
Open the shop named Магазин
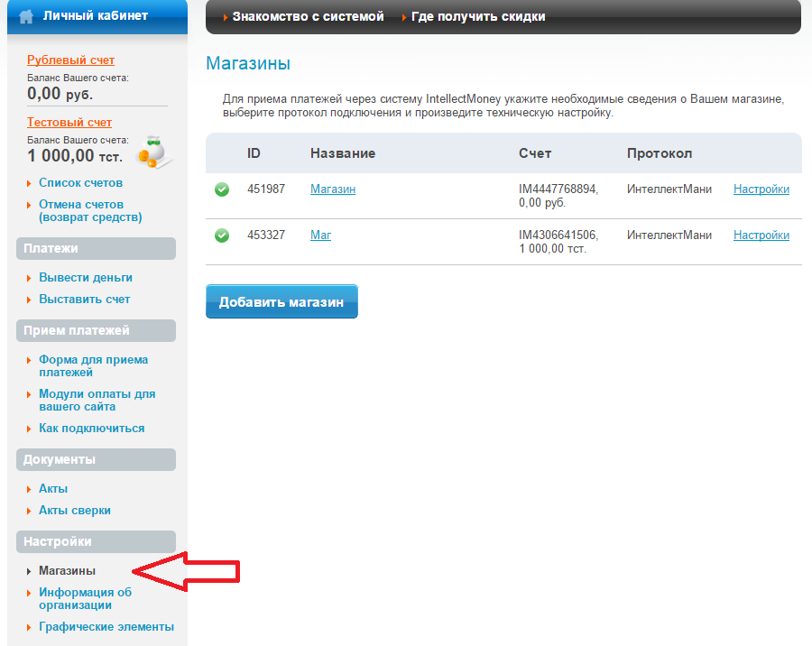(333, 189)
